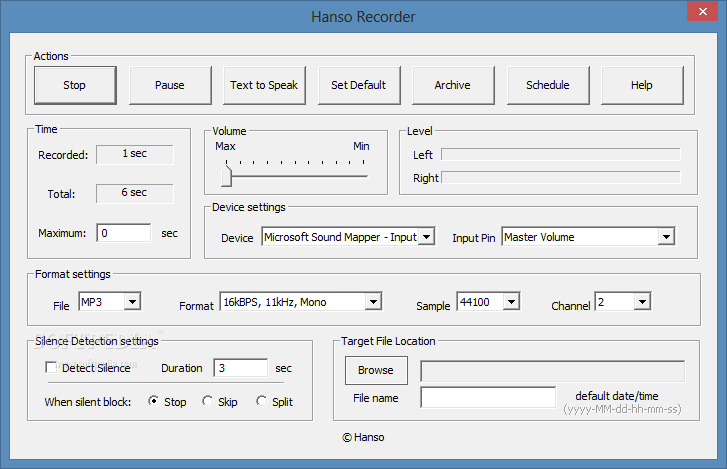Click the Recorded time display field
The image size is (727, 469).
[x=135, y=154]
